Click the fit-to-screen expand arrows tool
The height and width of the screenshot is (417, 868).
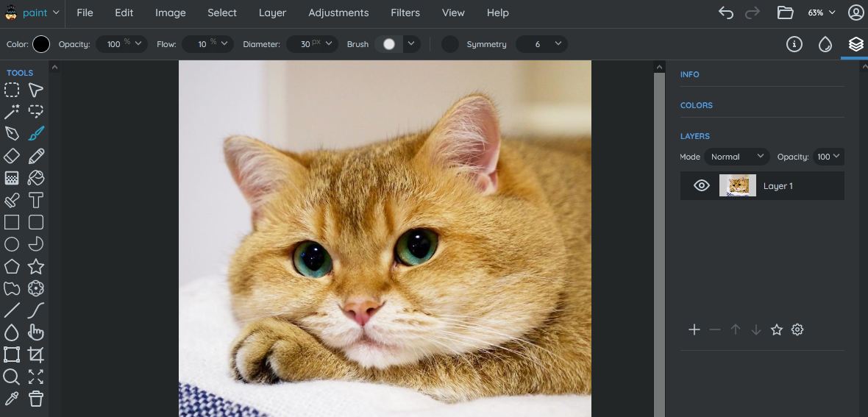coord(36,377)
